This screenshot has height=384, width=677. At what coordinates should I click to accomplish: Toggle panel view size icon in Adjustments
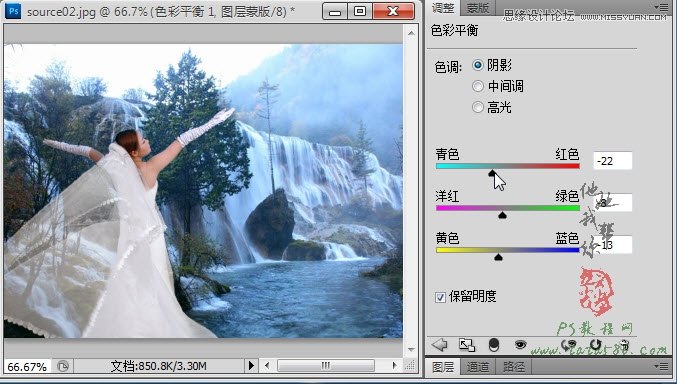(467, 345)
